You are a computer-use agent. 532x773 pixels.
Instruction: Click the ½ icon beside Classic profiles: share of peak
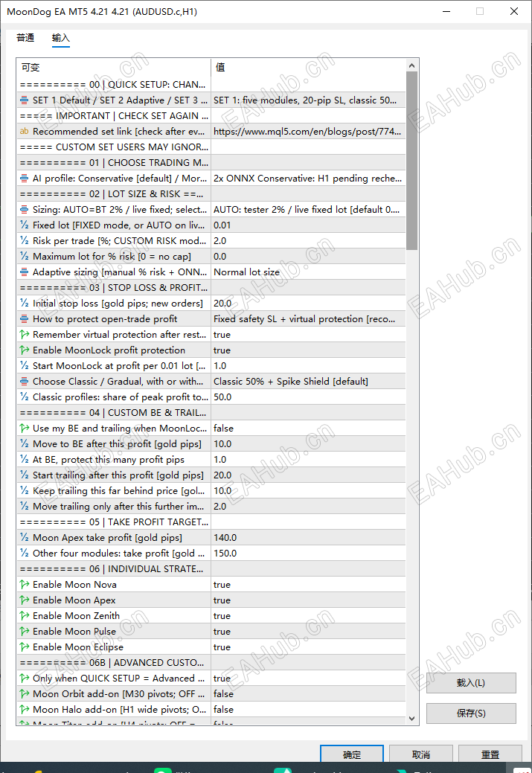tap(24, 397)
